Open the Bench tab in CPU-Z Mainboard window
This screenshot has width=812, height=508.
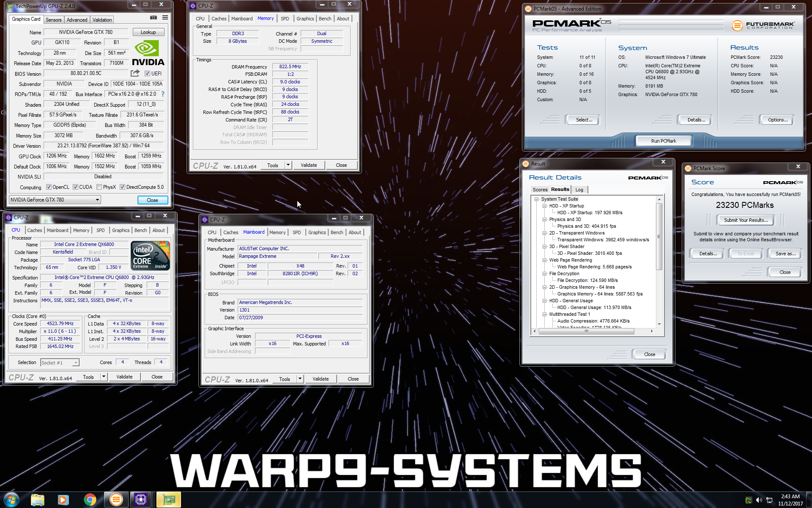tap(337, 232)
